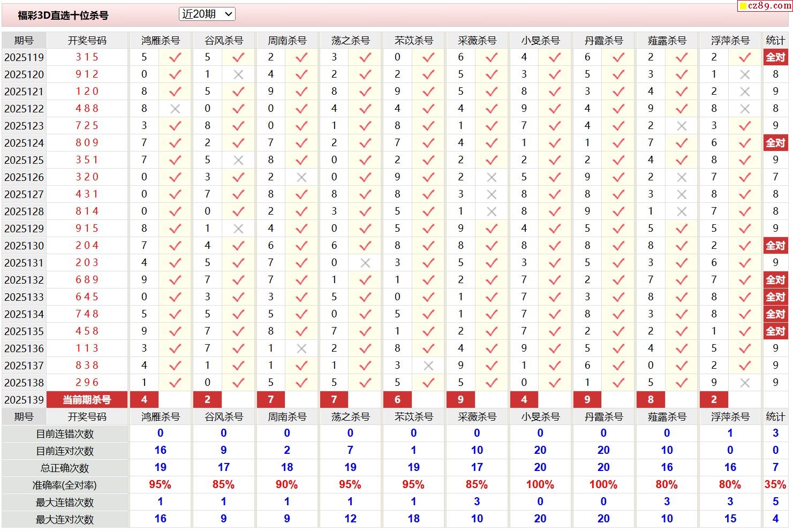Click the red 当前期杀号 cell

[87, 400]
